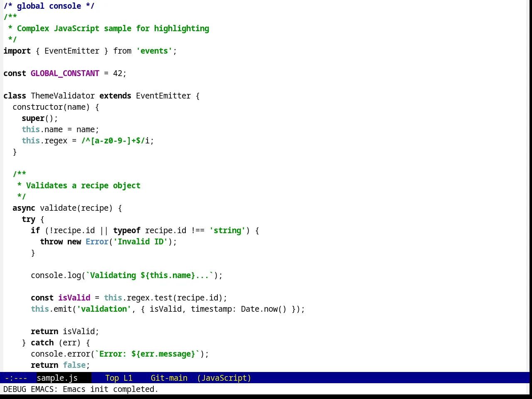This screenshot has height=399, width=532.
Task: Click the 'extends' keyword
Action: (x=115, y=96)
